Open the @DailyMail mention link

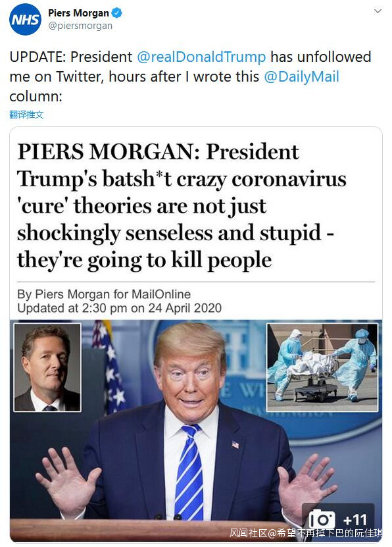point(301,76)
